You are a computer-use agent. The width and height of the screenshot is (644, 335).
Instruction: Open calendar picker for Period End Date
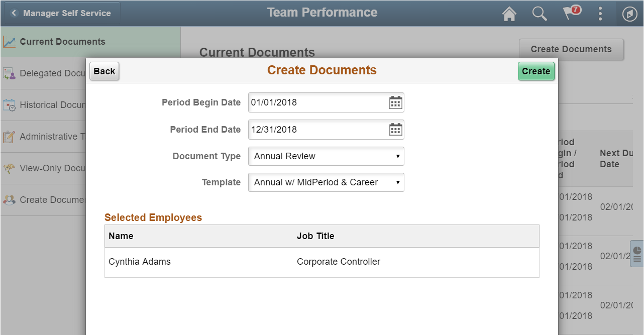pyautogui.click(x=396, y=130)
